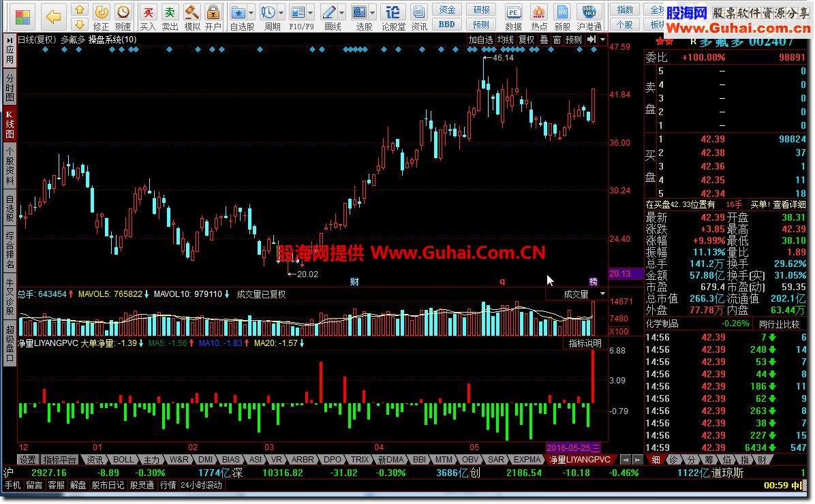Click the 指标说明 indicator description button

click(585, 343)
